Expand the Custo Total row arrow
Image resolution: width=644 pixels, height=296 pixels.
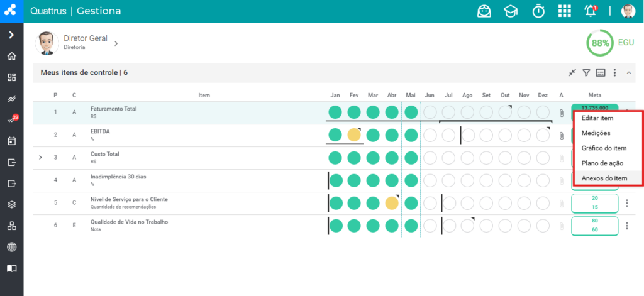pos(40,157)
